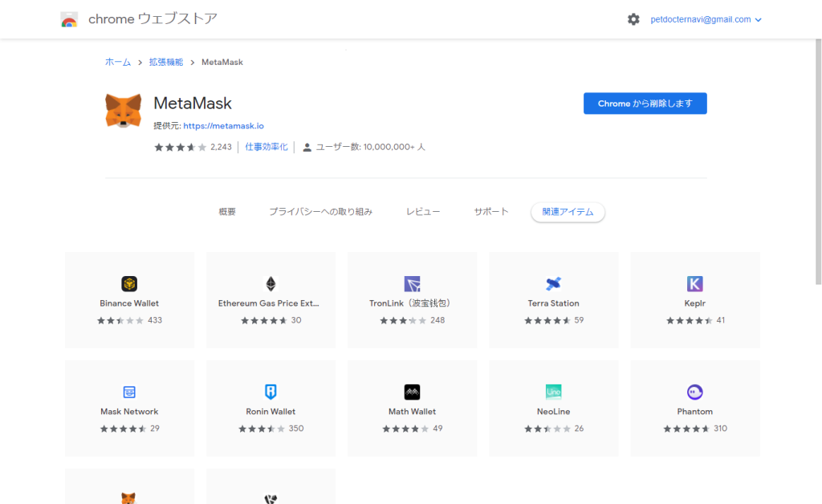Click the Ethereum Gas Price extension icon
The image size is (822, 504).
[271, 283]
